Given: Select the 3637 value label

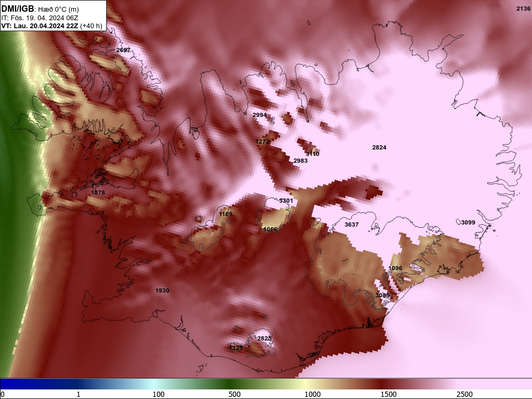Looking at the screenshot, I should point(352,225).
